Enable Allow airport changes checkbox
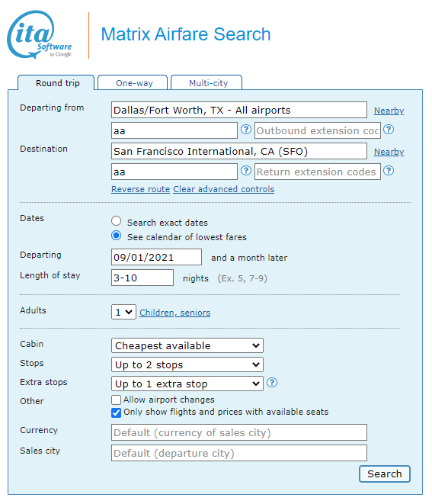This screenshot has width=432, height=504. pos(117,400)
